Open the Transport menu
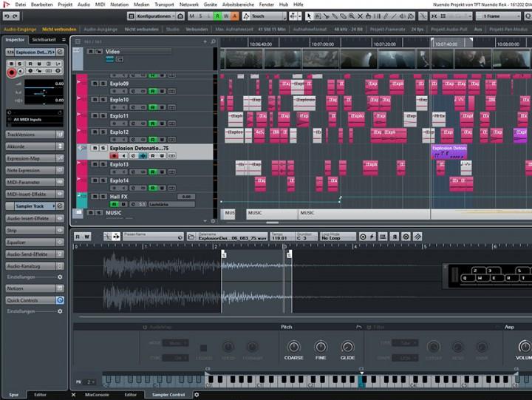The width and height of the screenshot is (532, 400). [x=164, y=4]
